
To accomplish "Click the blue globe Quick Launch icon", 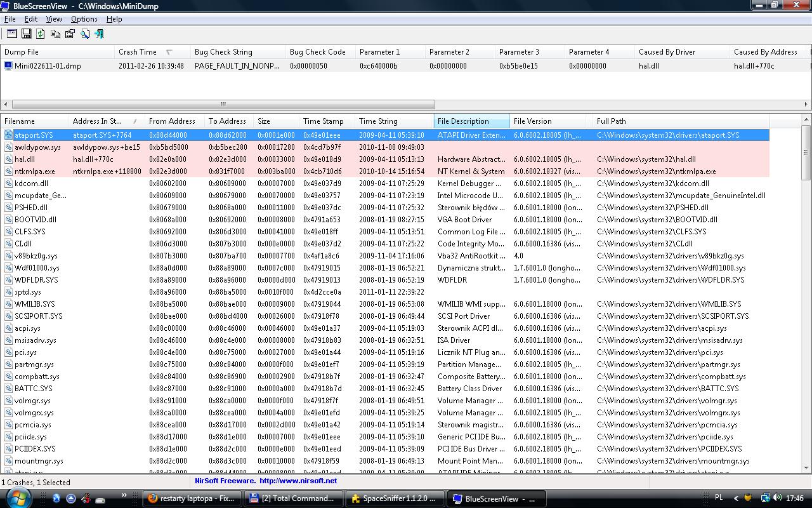I will click(x=56, y=498).
